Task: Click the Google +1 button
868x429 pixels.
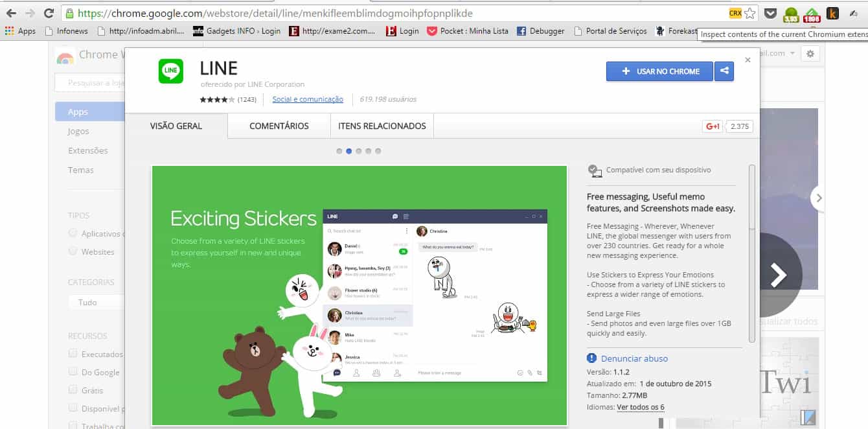Action: [x=713, y=126]
